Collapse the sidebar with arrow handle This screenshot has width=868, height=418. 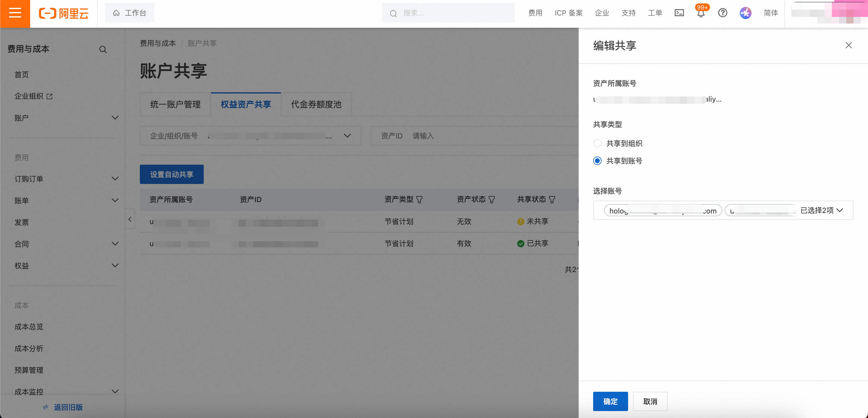click(130, 219)
